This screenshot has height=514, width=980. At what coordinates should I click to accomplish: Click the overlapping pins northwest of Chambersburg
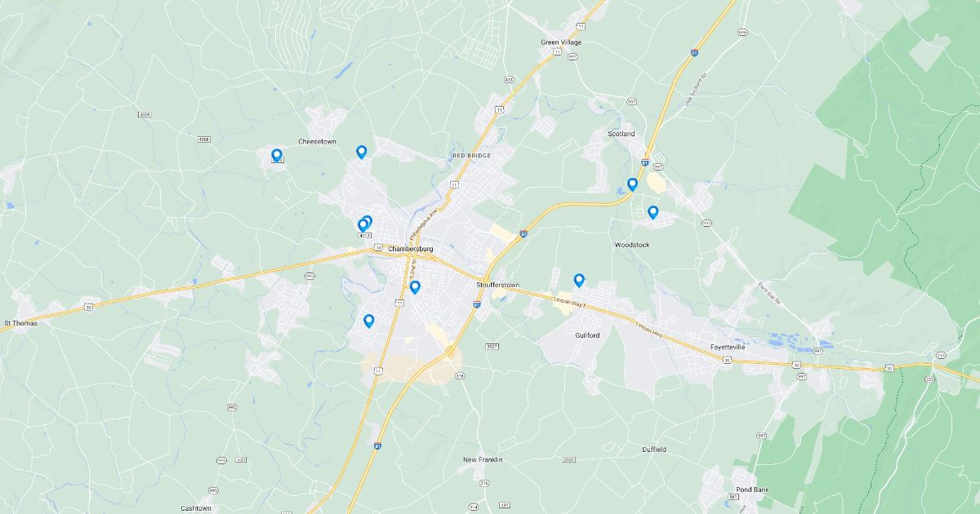(365, 224)
